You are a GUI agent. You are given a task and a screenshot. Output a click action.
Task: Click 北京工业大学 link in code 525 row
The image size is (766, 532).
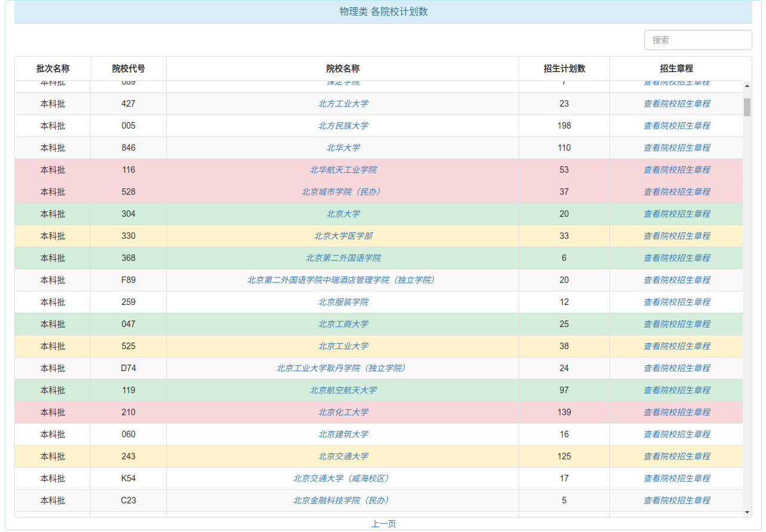click(343, 346)
